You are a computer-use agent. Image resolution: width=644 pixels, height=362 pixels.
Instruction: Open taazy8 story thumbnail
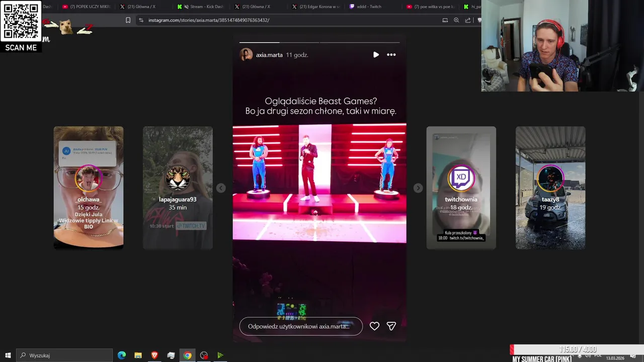(x=550, y=188)
